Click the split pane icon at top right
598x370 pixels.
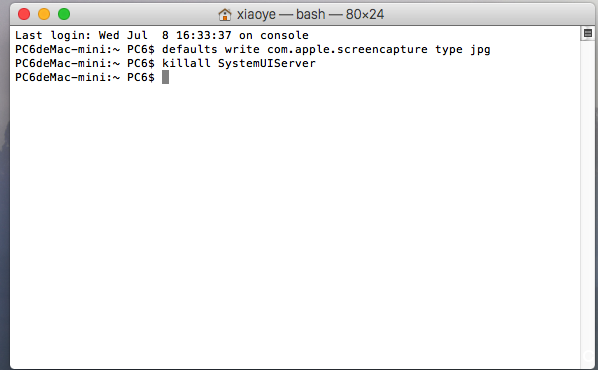(x=588, y=33)
